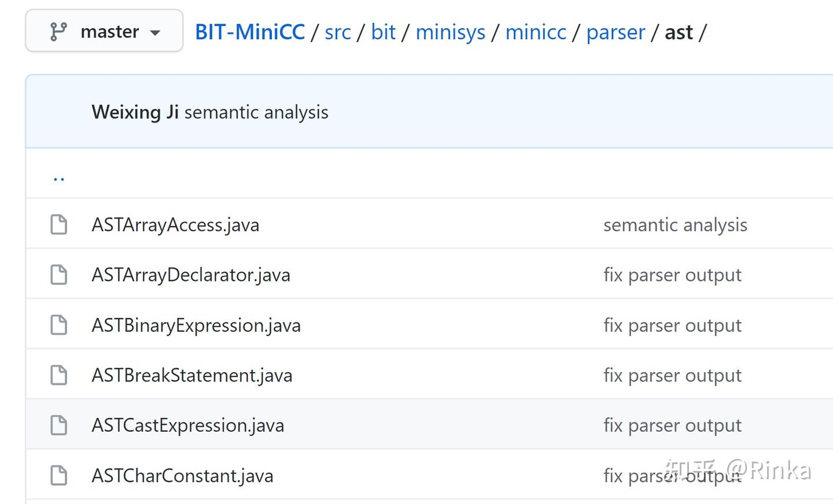Click file icon beside ASTCastExpression.java

point(58,425)
